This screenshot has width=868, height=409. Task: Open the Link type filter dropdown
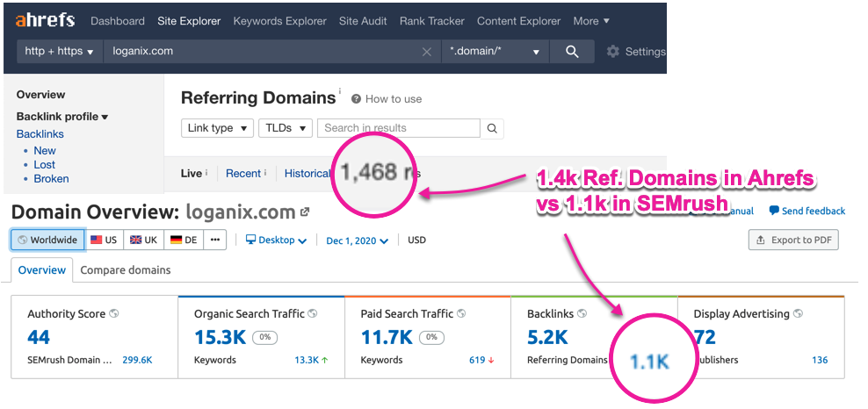[x=217, y=128]
